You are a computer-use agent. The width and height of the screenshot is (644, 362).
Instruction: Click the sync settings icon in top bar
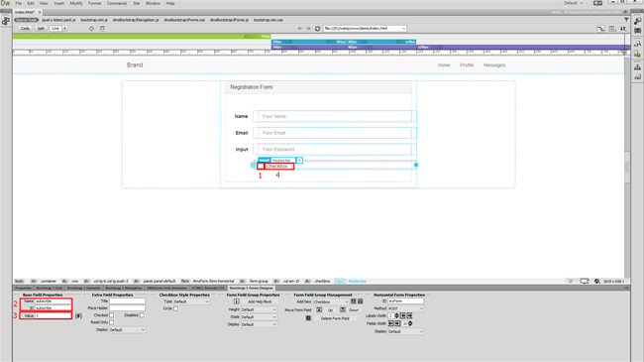tap(598, 3)
